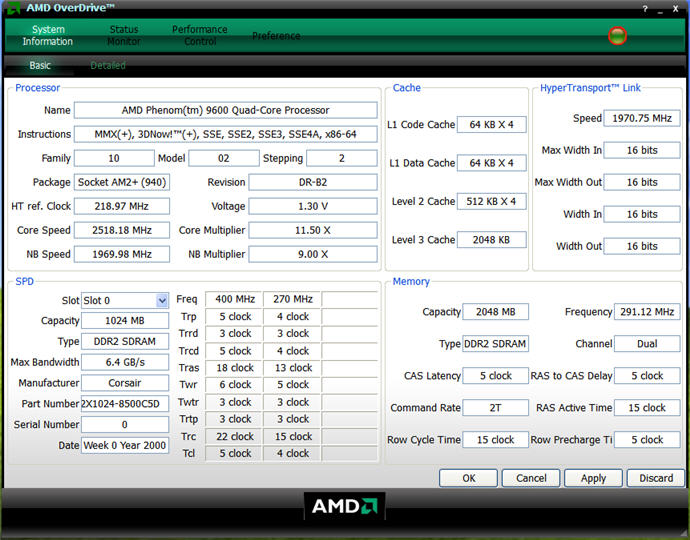The height and width of the screenshot is (540, 690).
Task: Click the Trc 22 clock cell
Action: (x=235, y=436)
